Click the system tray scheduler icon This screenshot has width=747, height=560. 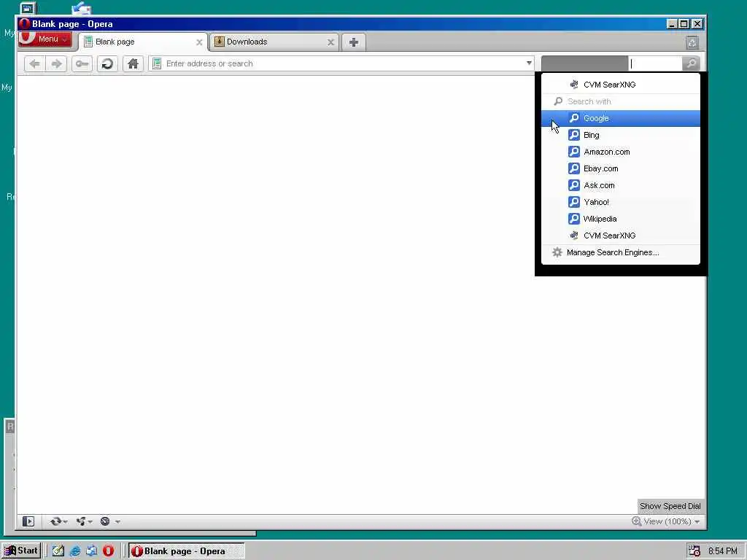coord(694,551)
